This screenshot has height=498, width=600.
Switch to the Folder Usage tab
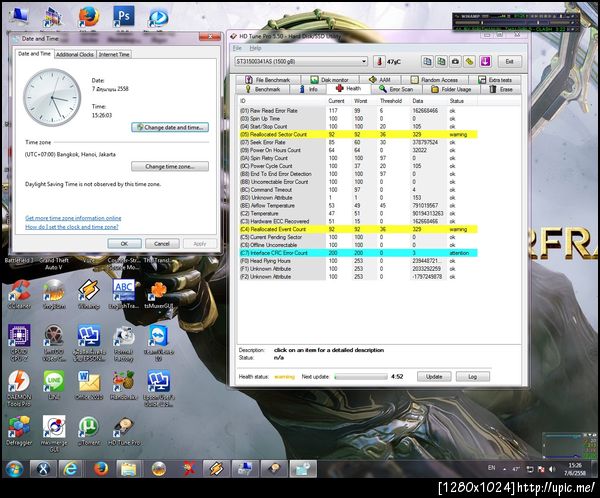pos(451,89)
